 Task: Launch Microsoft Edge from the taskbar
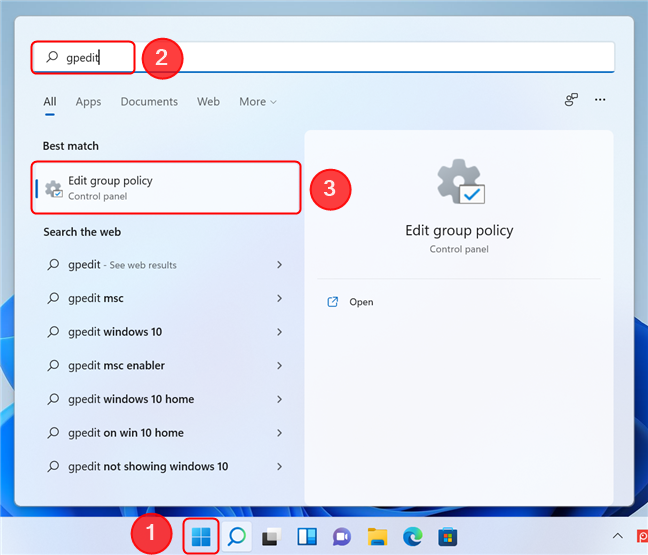coord(412,536)
